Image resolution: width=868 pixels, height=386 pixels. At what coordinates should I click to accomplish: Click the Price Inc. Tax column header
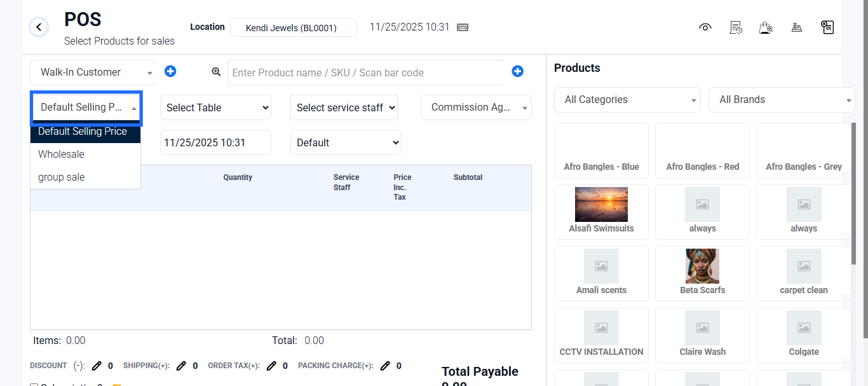click(402, 187)
